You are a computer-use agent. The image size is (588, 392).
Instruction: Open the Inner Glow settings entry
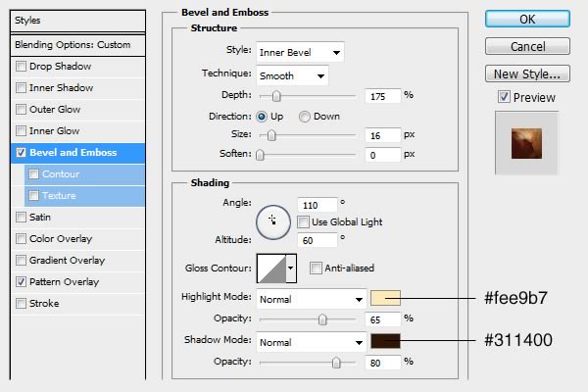tap(78, 131)
